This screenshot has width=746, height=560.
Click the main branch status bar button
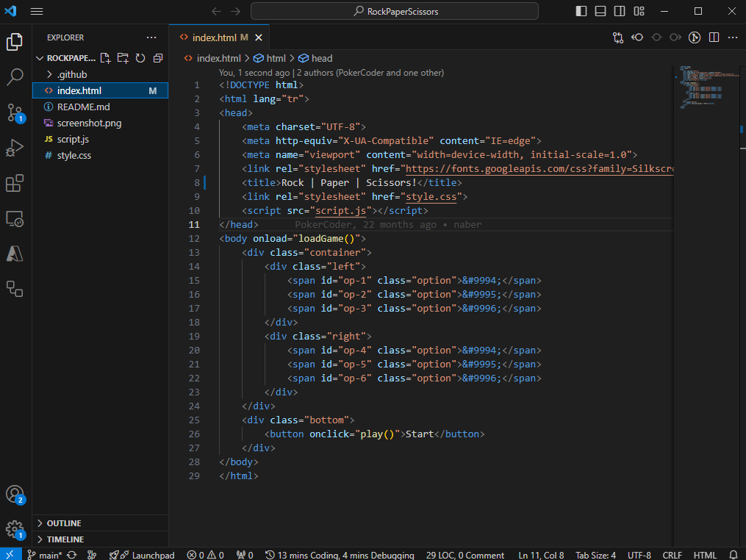click(45, 555)
